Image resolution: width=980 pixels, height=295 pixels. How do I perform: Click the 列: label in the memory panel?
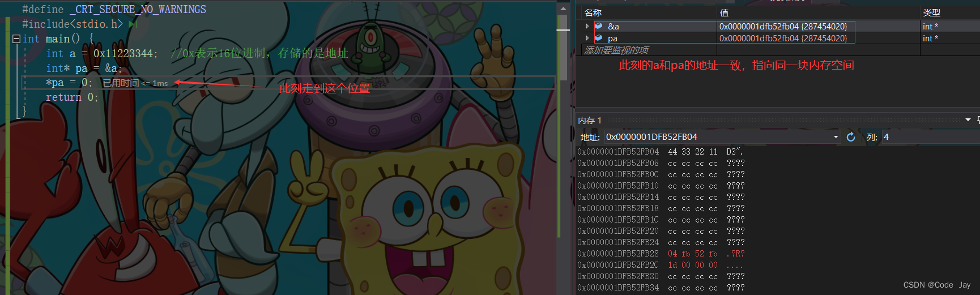pos(872,137)
